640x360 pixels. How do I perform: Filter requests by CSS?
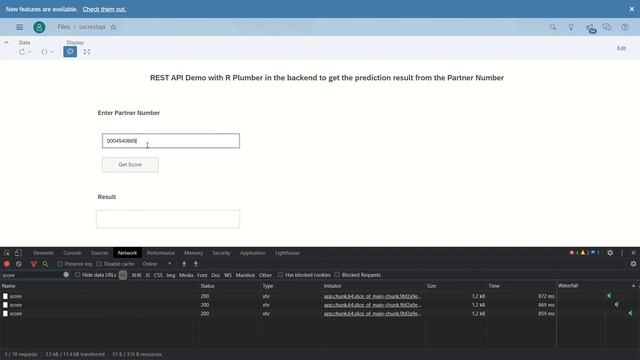pyautogui.click(x=158, y=275)
